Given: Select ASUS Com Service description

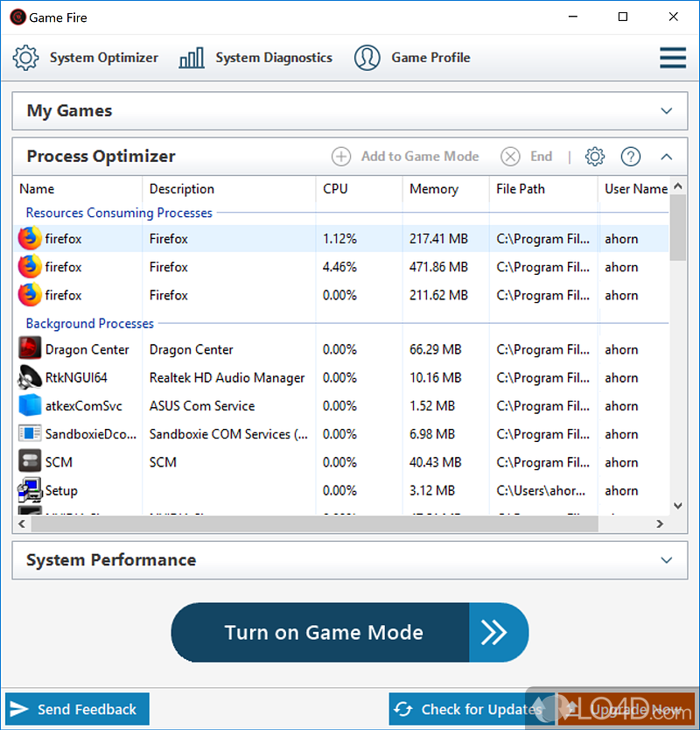Looking at the screenshot, I should (202, 406).
